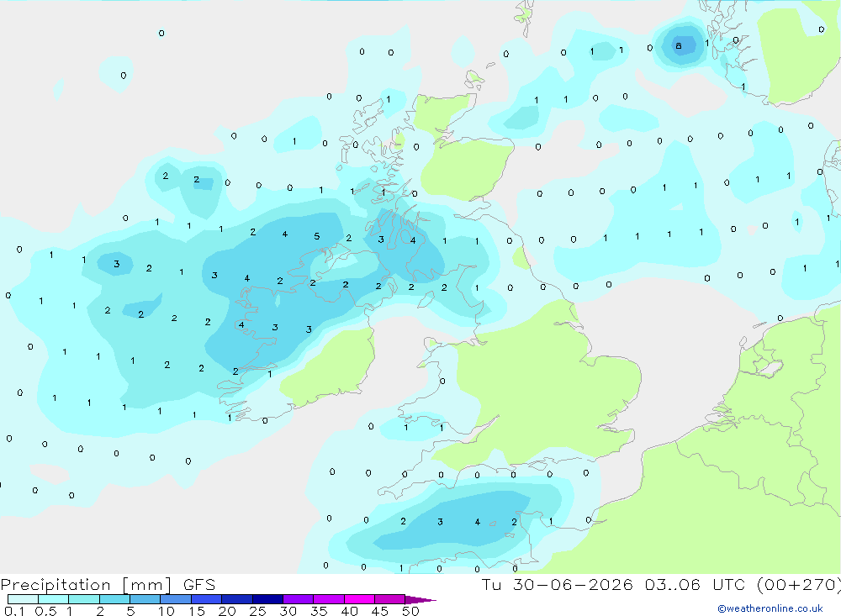Select the 45–50 mm legend color swatch
841x616 pixels.
click(x=390, y=599)
